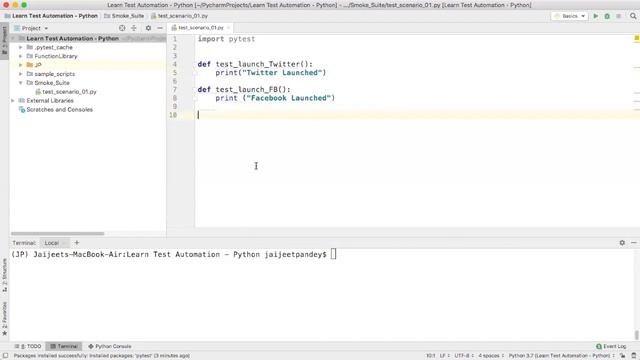
Task: Open Search Everywhere magnifier icon
Action: 633,16
